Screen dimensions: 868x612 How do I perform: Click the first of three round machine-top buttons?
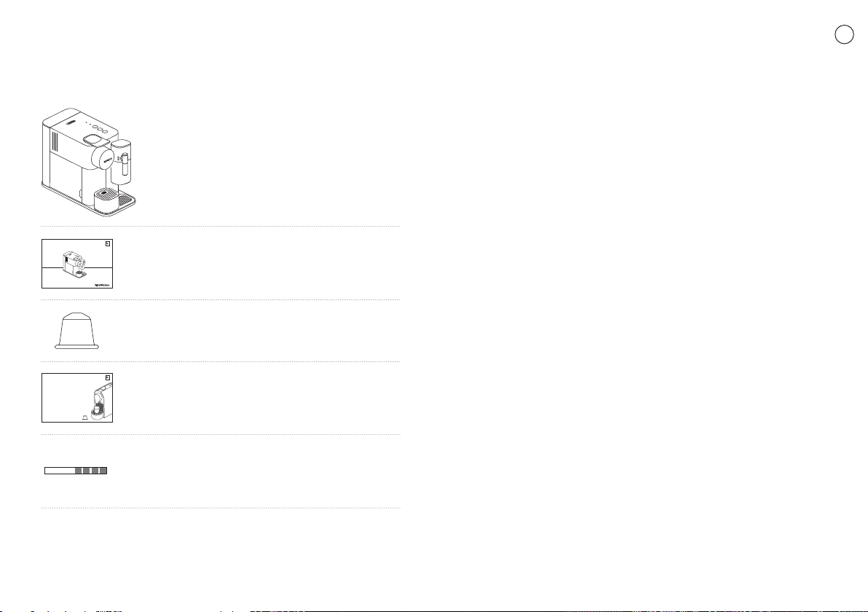[95, 127]
